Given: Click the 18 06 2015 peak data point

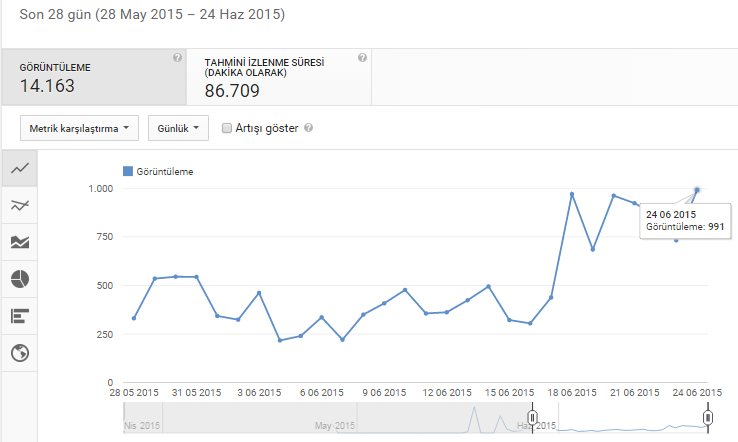Looking at the screenshot, I should [572, 194].
